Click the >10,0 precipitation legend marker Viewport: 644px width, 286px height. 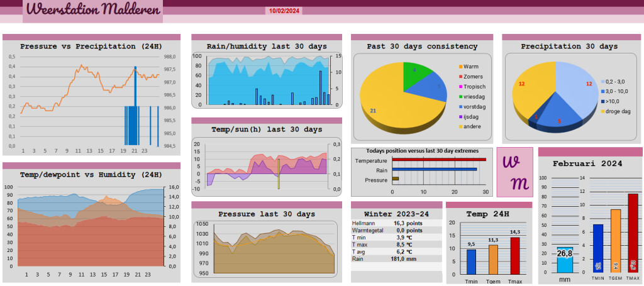[x=602, y=101]
